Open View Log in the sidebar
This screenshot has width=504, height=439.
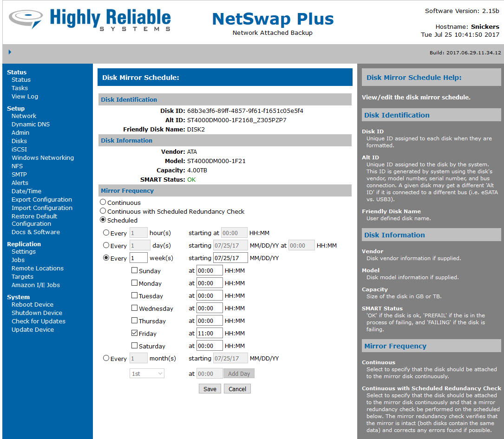[x=25, y=97]
